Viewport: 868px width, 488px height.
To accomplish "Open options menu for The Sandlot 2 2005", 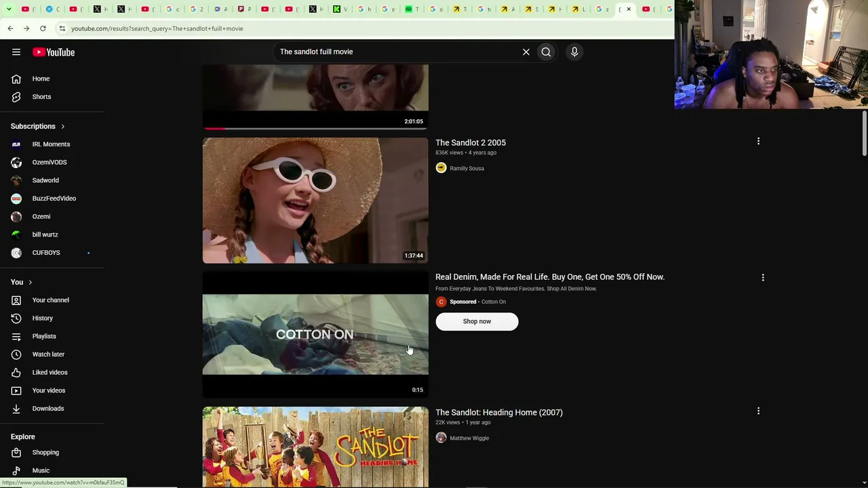I will click(758, 142).
